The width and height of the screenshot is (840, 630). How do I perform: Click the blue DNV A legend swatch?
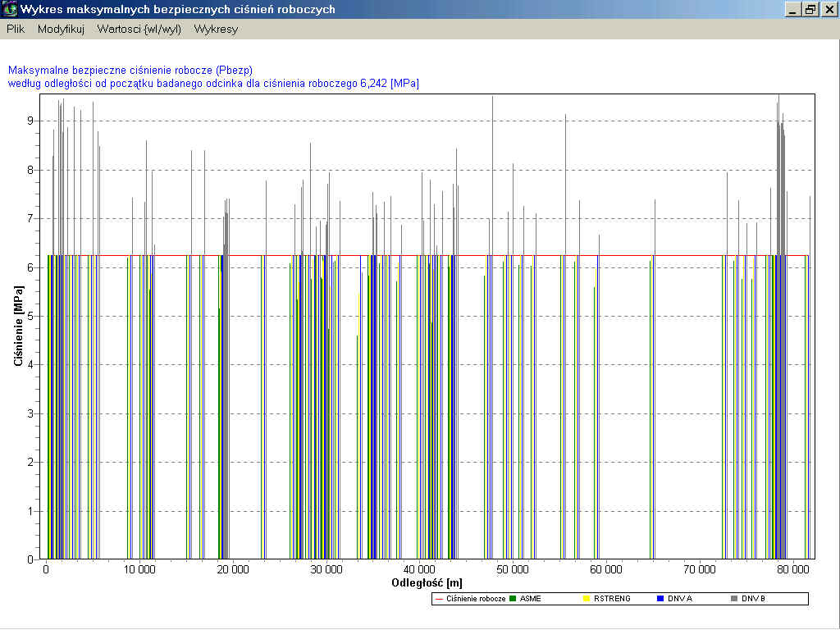coord(660,598)
